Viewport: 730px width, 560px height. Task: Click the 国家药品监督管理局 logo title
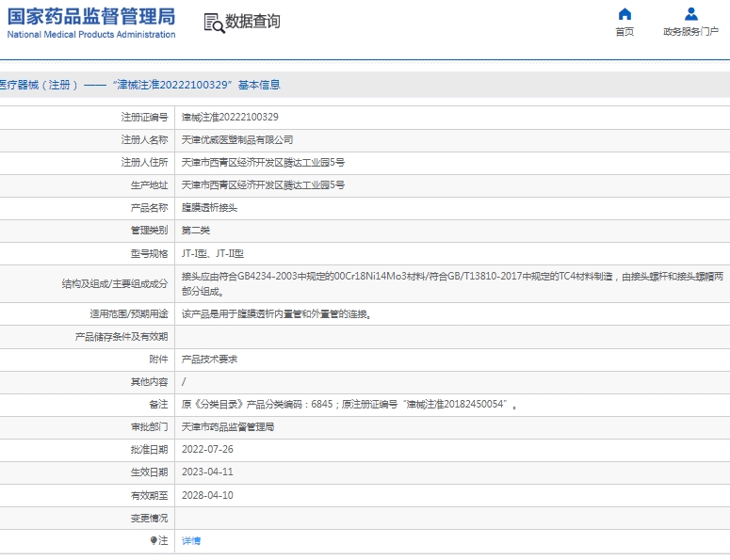click(91, 16)
